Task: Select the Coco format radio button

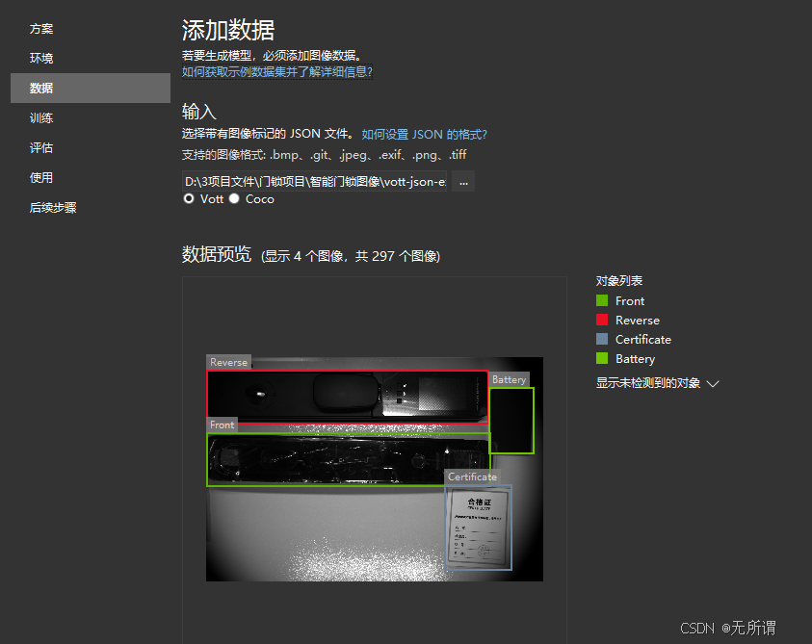Action: point(234,199)
